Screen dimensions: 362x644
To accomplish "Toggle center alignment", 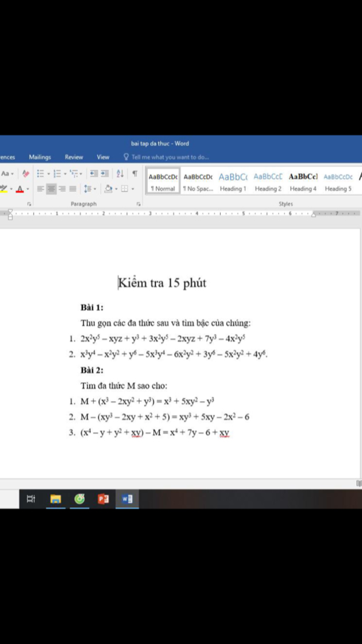I will pyautogui.click(x=51, y=189).
